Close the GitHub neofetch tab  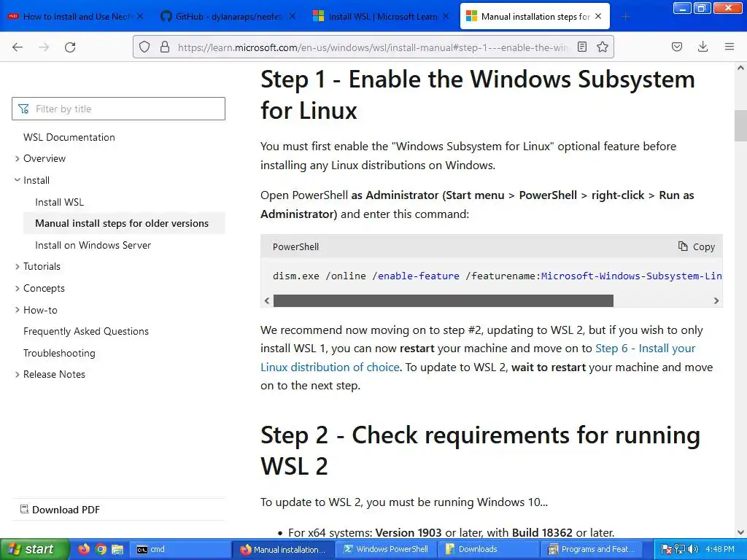pos(293,16)
